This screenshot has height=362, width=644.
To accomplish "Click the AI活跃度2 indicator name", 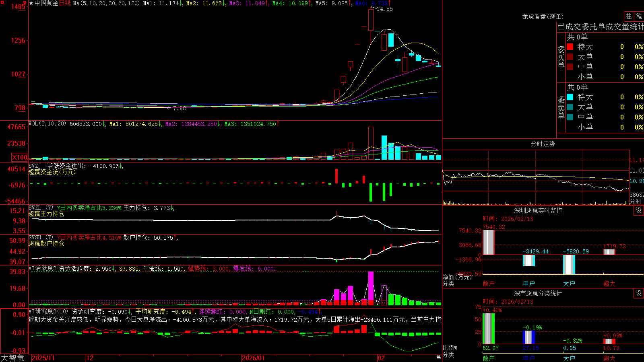I will 43,268.
